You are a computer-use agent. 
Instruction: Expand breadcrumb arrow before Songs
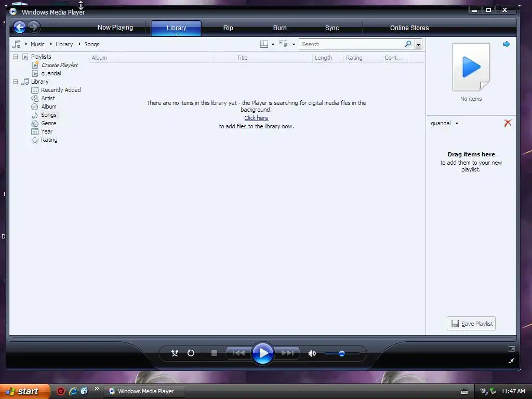[x=79, y=44]
